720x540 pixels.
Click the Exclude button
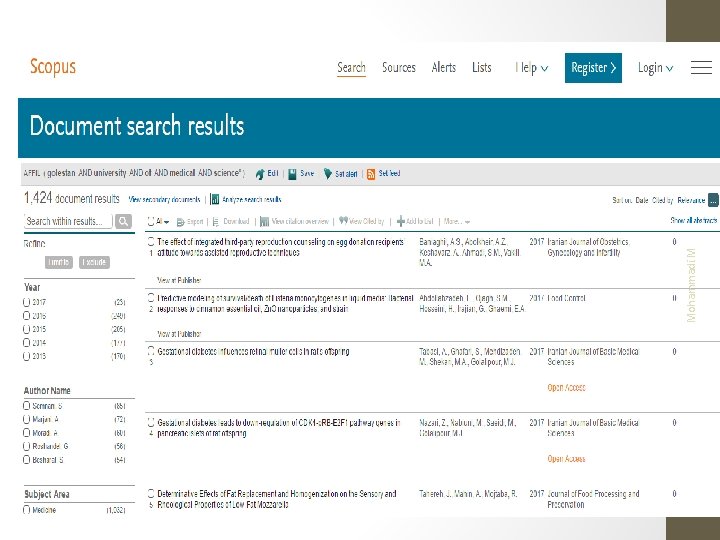pos(94,262)
